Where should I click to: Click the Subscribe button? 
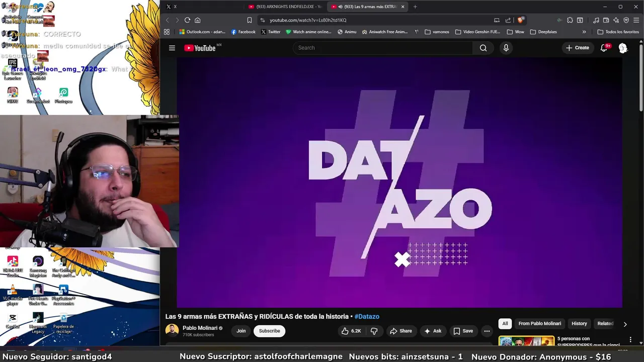click(x=269, y=331)
